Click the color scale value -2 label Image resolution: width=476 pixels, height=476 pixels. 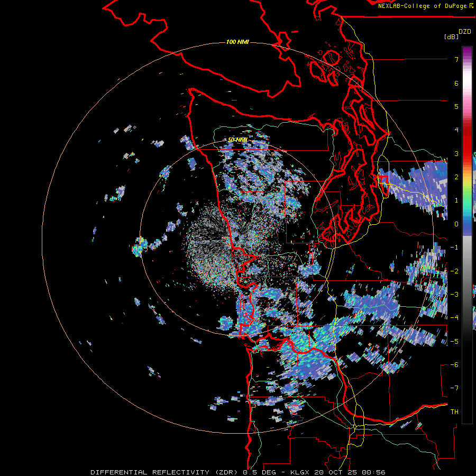[454, 271]
